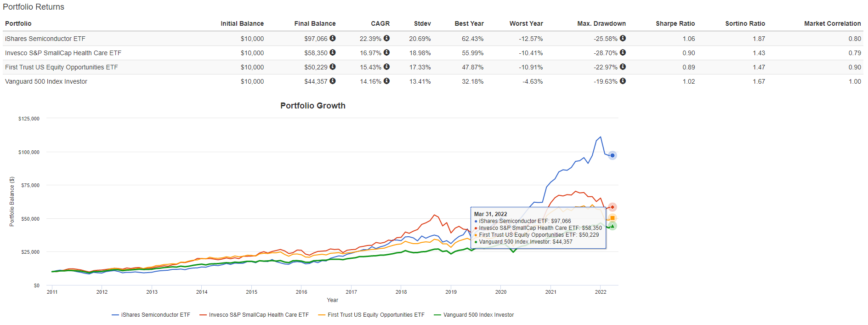This screenshot has height=325, width=868.
Task: Click info icon next to 22.39% CAGR
Action: point(386,39)
